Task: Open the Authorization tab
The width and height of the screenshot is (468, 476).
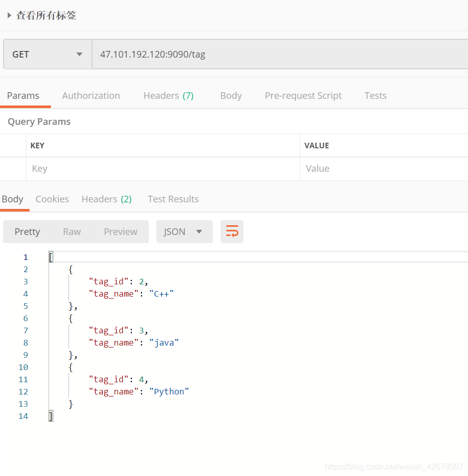Action: click(91, 96)
